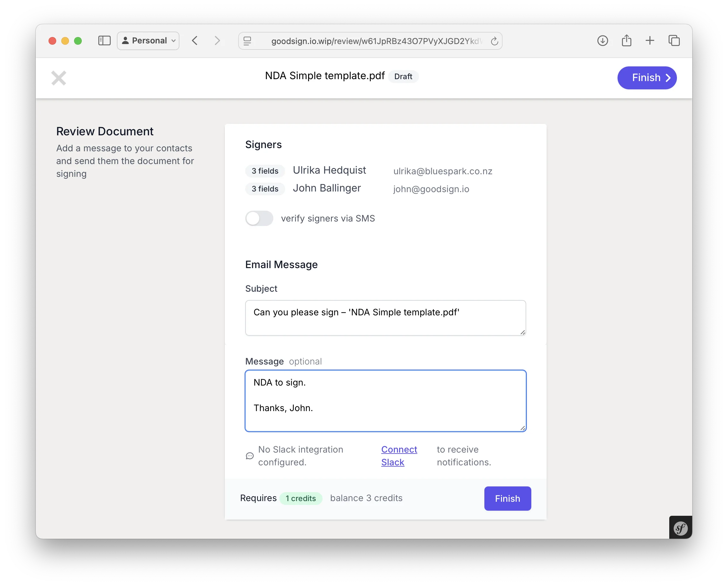Click the forward navigation arrow
The image size is (728, 586).
(217, 41)
